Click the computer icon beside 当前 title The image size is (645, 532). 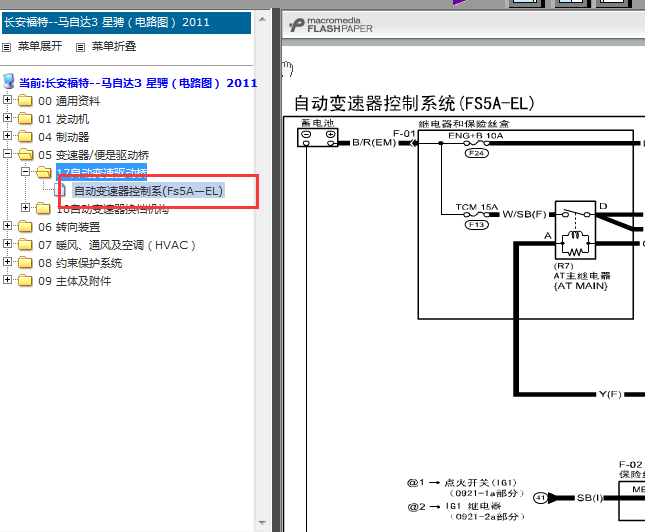(x=9, y=81)
